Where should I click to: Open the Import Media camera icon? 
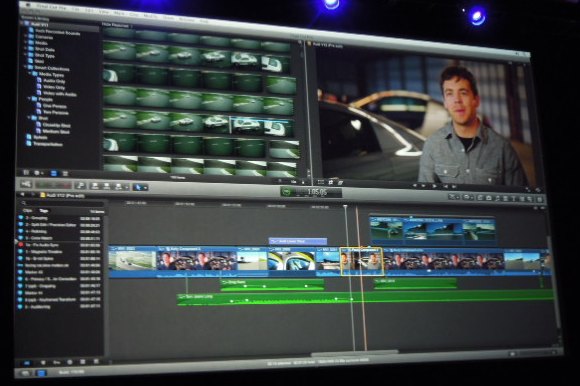point(25,184)
